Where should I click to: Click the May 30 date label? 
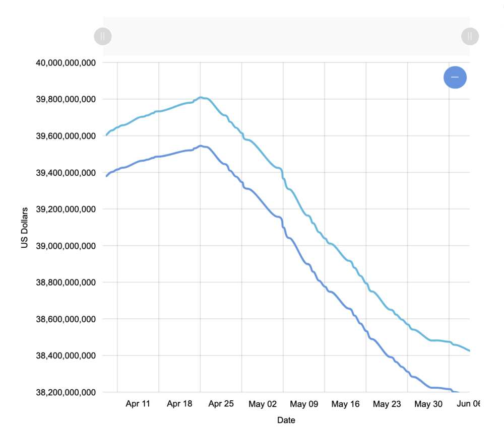tap(428, 404)
